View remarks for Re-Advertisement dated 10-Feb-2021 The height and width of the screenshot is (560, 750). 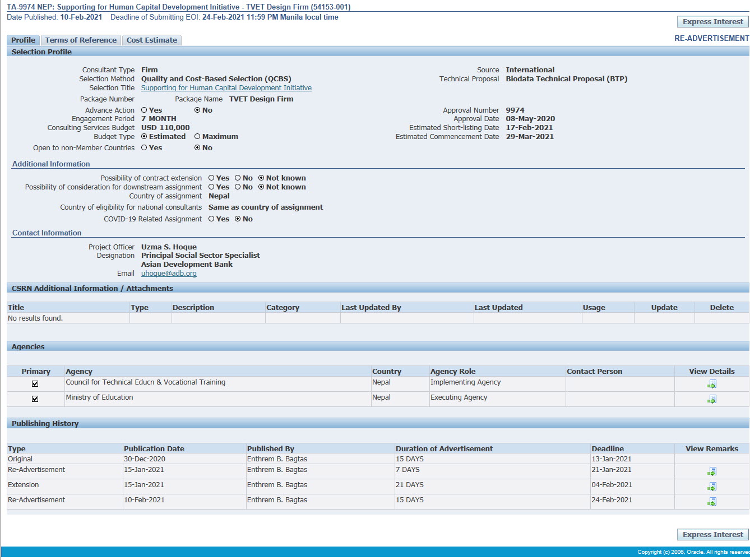tap(712, 502)
